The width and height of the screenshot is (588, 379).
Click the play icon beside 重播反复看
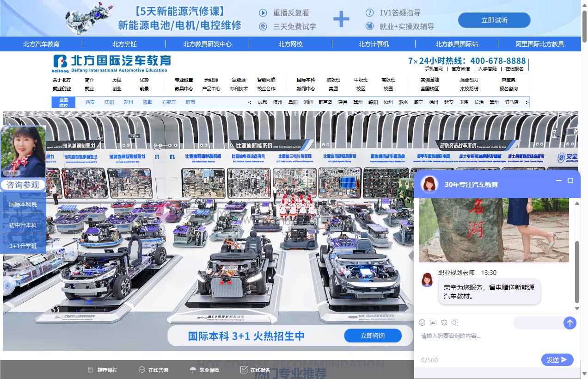click(263, 12)
